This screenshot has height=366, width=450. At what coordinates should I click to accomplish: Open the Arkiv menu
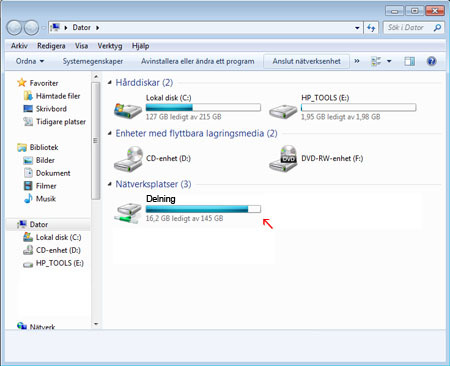tap(19, 46)
